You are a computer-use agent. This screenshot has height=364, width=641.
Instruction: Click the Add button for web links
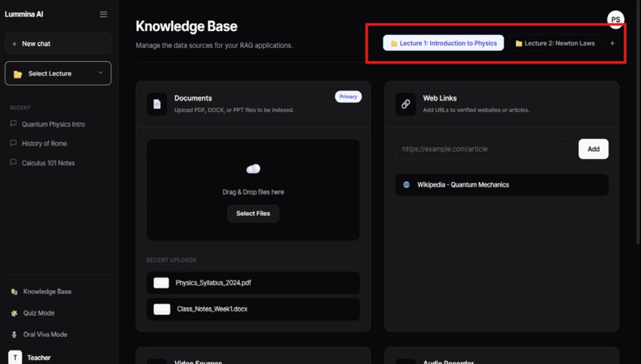tap(593, 149)
